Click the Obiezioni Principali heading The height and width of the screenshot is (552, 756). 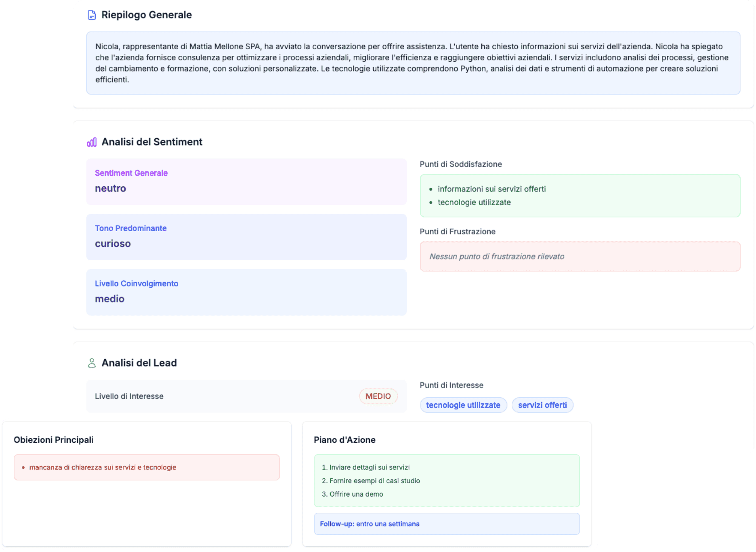pos(53,440)
